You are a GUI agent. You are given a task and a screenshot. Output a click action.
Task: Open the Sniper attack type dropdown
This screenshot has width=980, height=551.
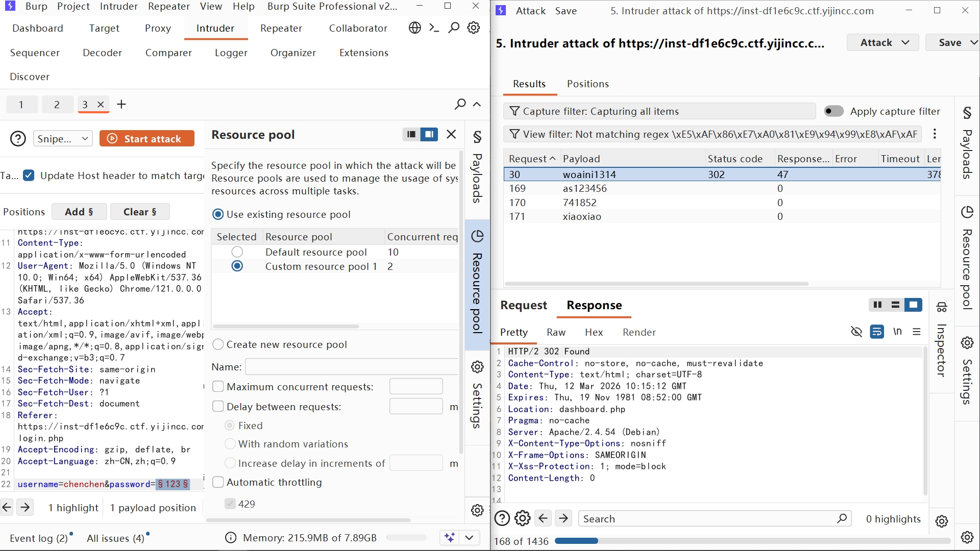63,139
